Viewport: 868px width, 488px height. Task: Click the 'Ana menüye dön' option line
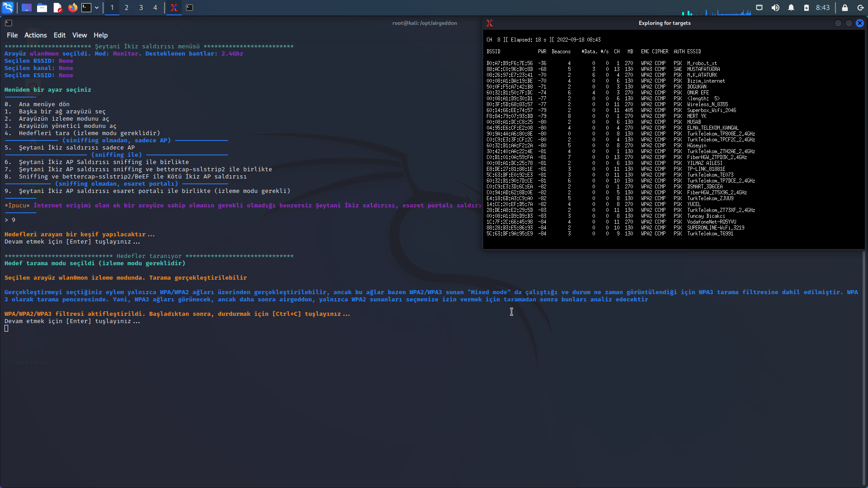37,104
